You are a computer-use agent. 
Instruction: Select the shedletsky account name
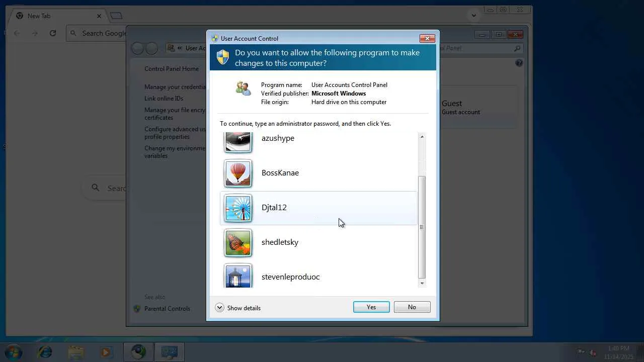pyautogui.click(x=280, y=242)
